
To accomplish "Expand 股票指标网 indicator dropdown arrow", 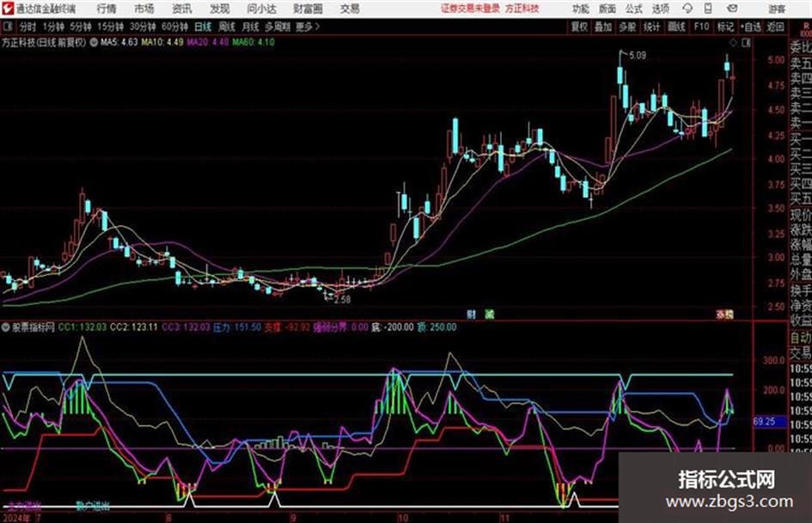I will click(6, 327).
